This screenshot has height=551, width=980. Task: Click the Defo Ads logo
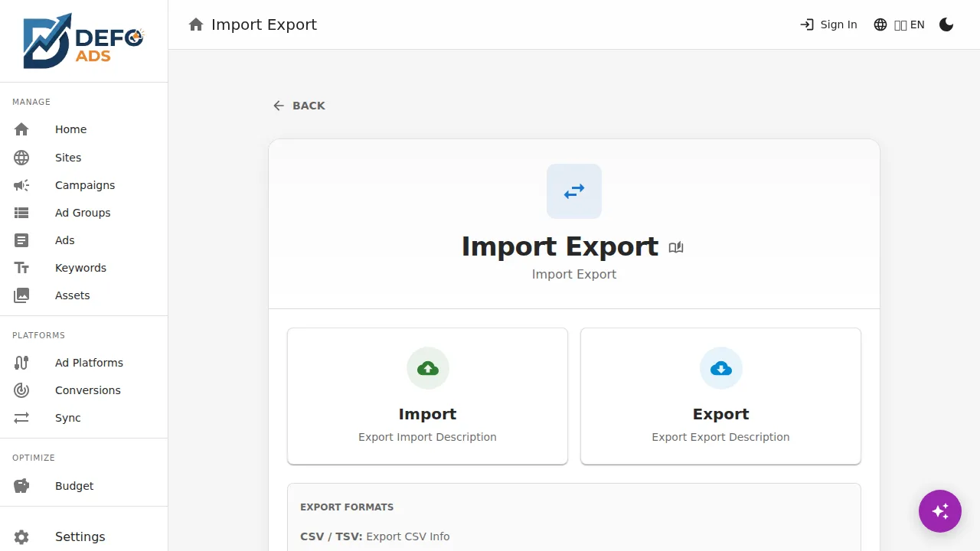(x=83, y=41)
